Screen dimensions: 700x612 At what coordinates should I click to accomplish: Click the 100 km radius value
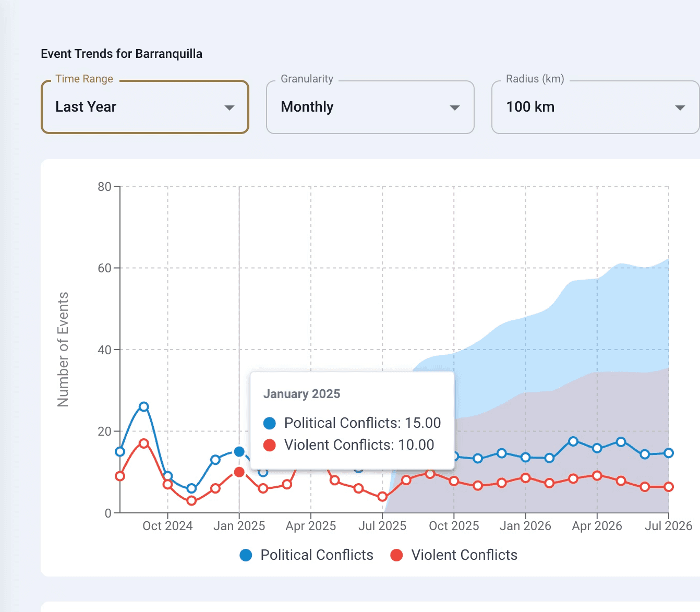point(530,107)
